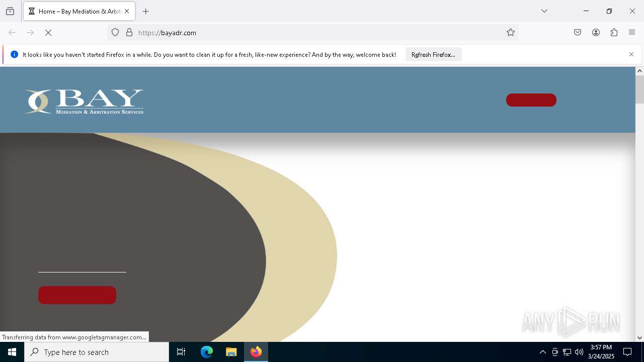Viewport: 644px width, 362px height.
Task: Open the clock showing 3:57 PM
Action: tap(601, 352)
